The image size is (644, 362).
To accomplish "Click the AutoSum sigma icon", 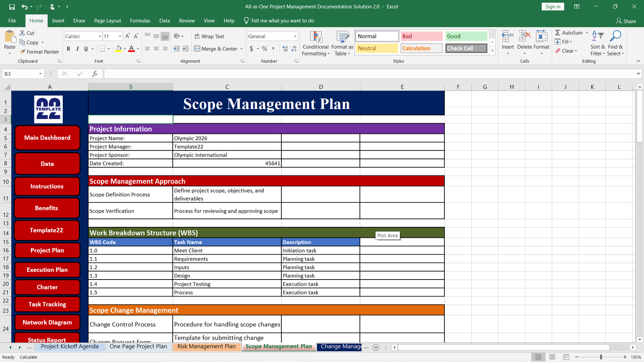I will 558,33.
